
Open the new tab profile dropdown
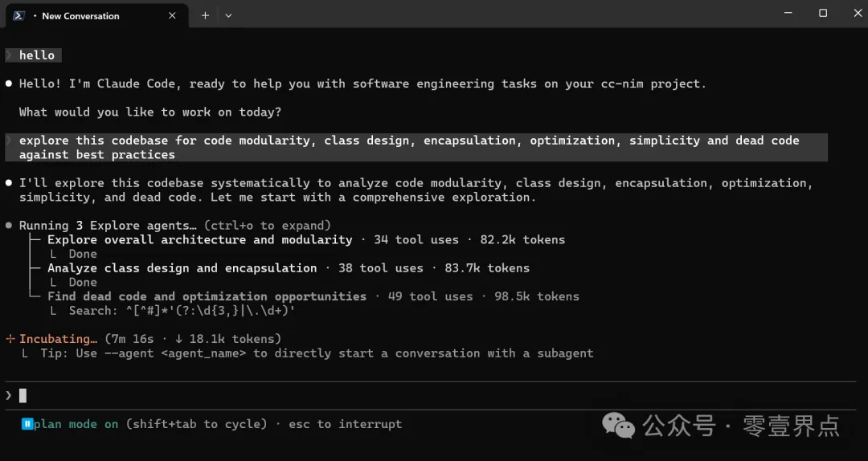click(x=228, y=15)
